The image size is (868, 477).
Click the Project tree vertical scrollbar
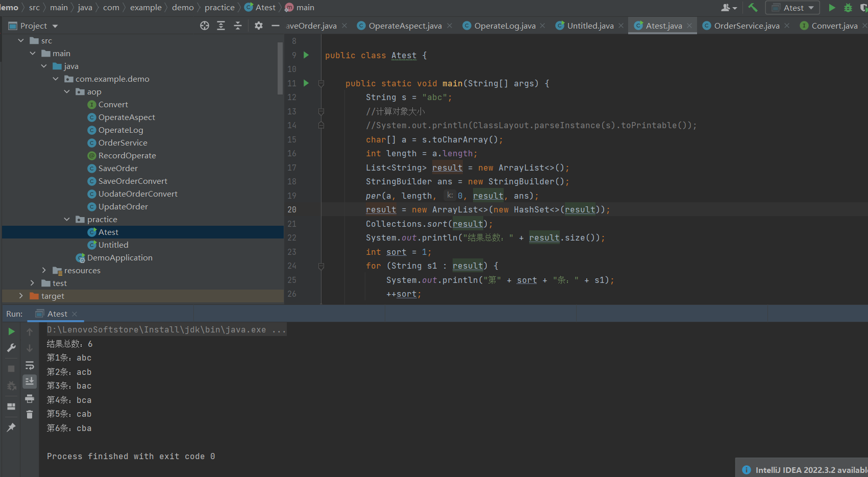[280, 68]
